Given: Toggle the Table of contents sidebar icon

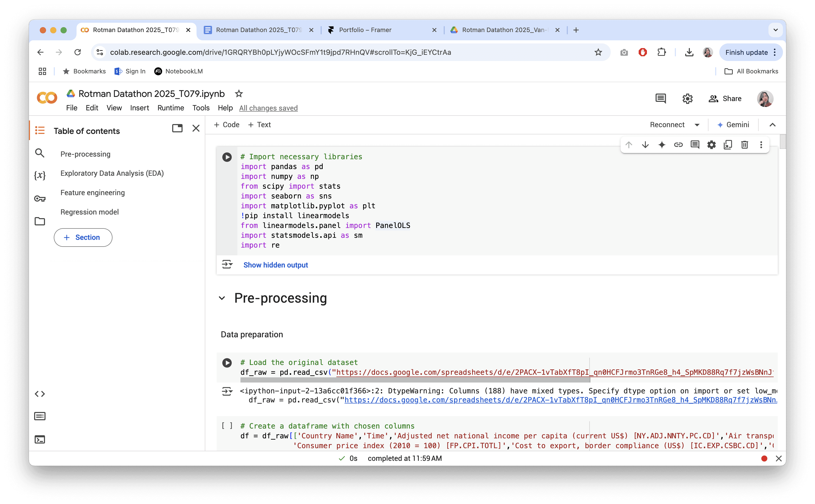Looking at the screenshot, I should click(x=40, y=130).
